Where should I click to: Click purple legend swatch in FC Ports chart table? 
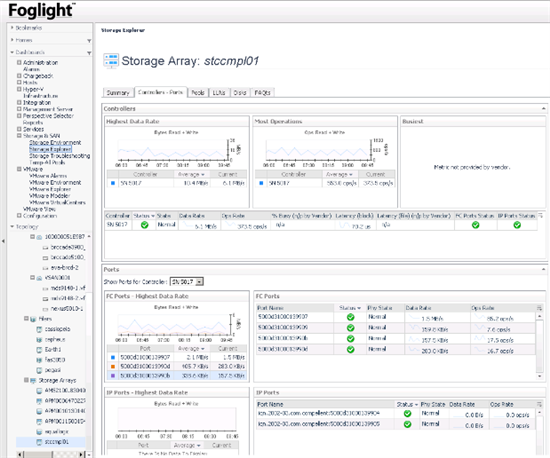click(x=113, y=376)
